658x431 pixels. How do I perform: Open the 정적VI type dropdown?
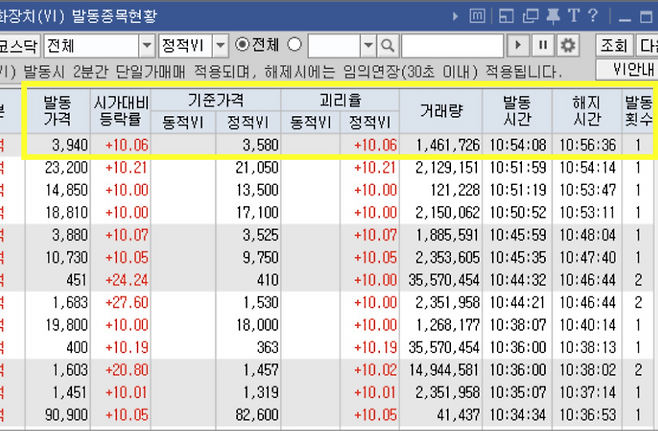click(221, 45)
